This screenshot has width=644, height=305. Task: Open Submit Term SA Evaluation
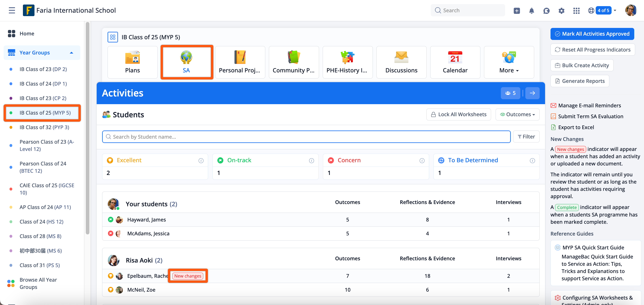(x=587, y=116)
